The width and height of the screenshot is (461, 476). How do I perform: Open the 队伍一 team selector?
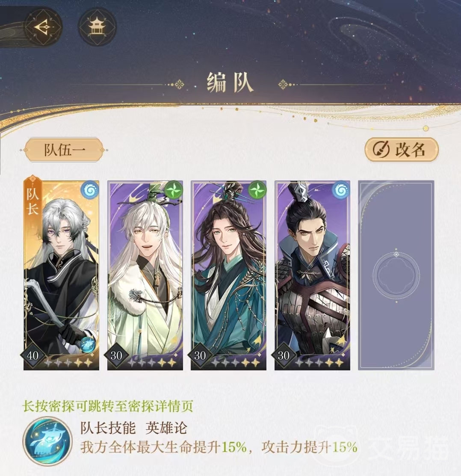64,150
